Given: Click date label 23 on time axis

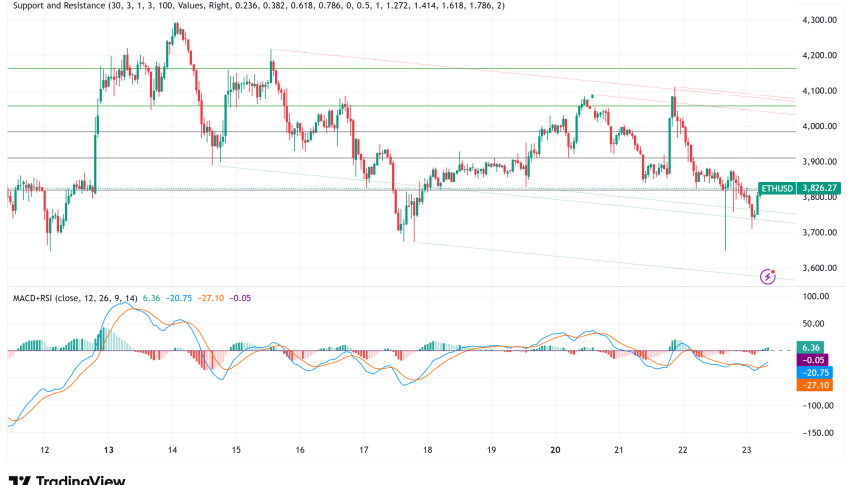Looking at the screenshot, I should 747,451.
